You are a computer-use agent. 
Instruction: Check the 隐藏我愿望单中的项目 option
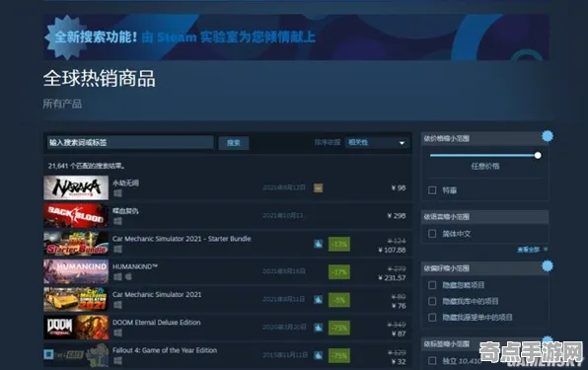click(x=432, y=318)
